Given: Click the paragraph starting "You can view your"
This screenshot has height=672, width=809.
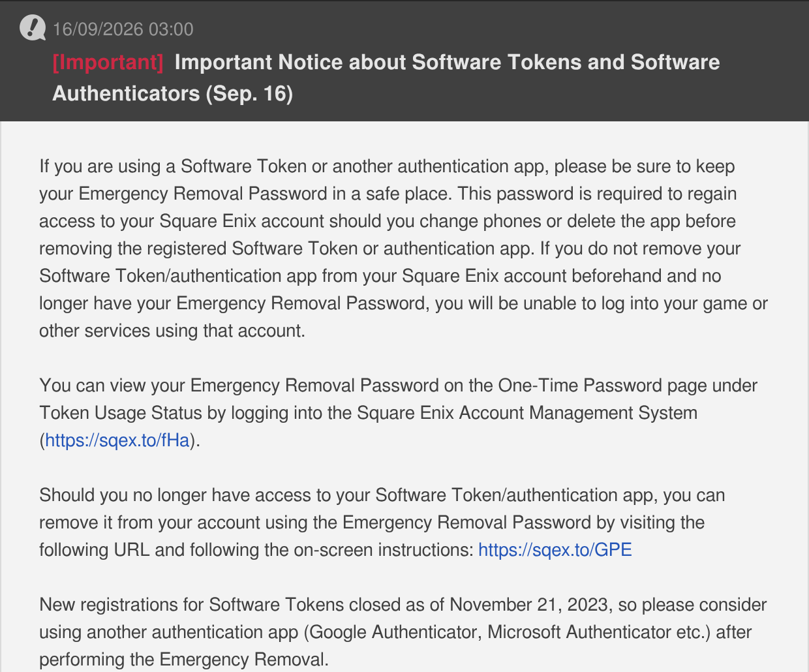Looking at the screenshot, I should pyautogui.click(x=398, y=413).
